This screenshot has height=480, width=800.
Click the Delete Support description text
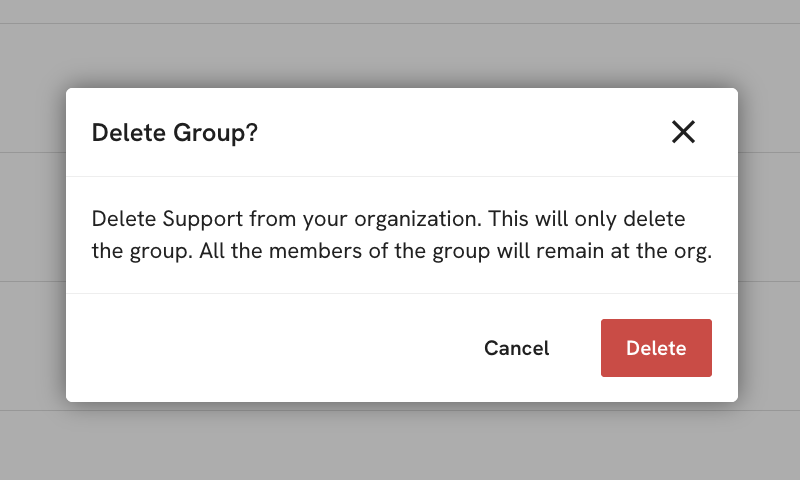[x=401, y=235]
